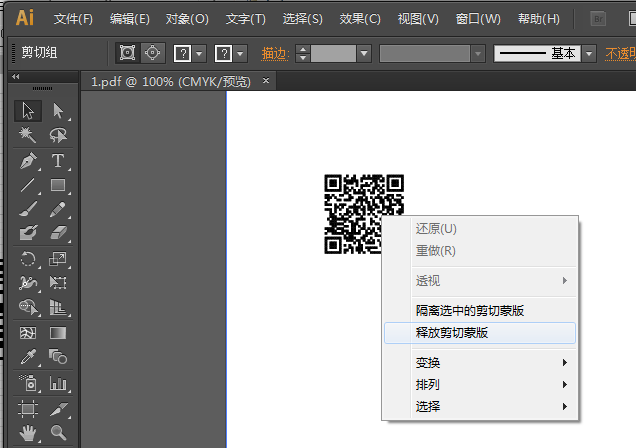Select the Eyedropper tool
Image resolution: width=636 pixels, height=448 pixels.
tap(28, 357)
